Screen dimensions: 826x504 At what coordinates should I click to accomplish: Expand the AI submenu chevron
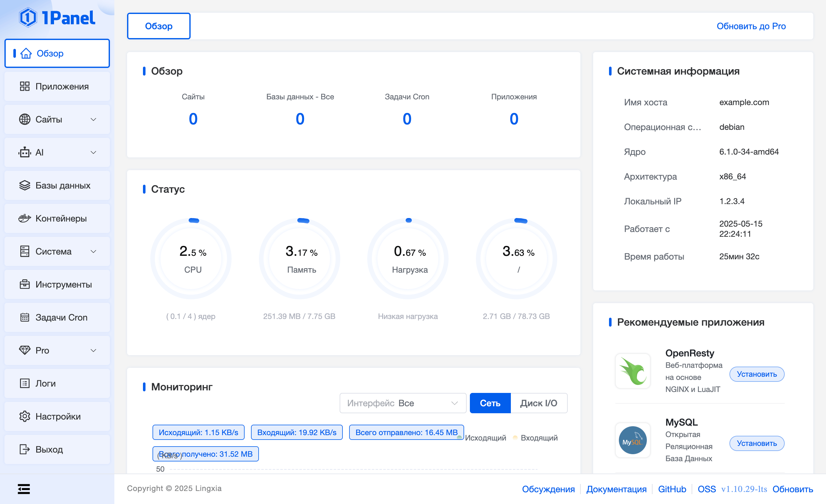pos(93,152)
